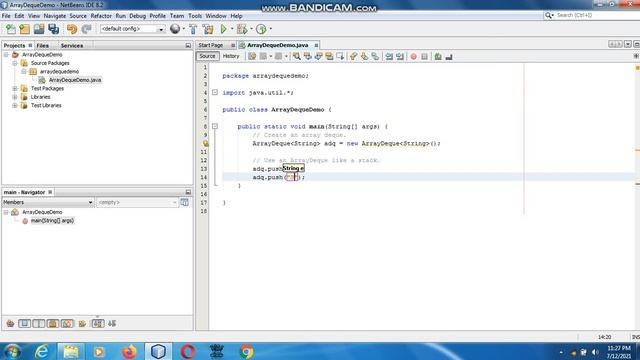
Task: Open the Members combo box in Navigator
Action: click(48, 202)
